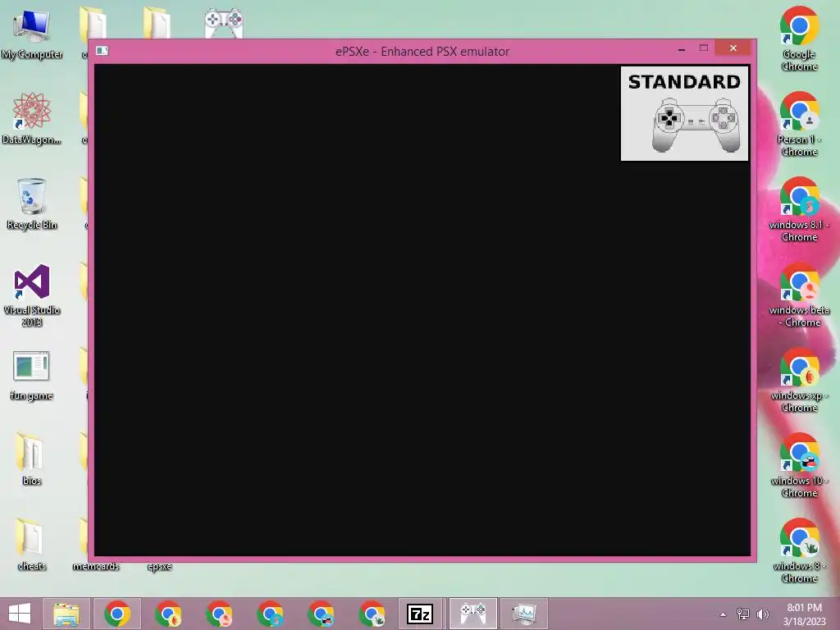Open taskbar Chrome with red-orange profile badge
This screenshot has width=840, height=630.
[x=168, y=614]
